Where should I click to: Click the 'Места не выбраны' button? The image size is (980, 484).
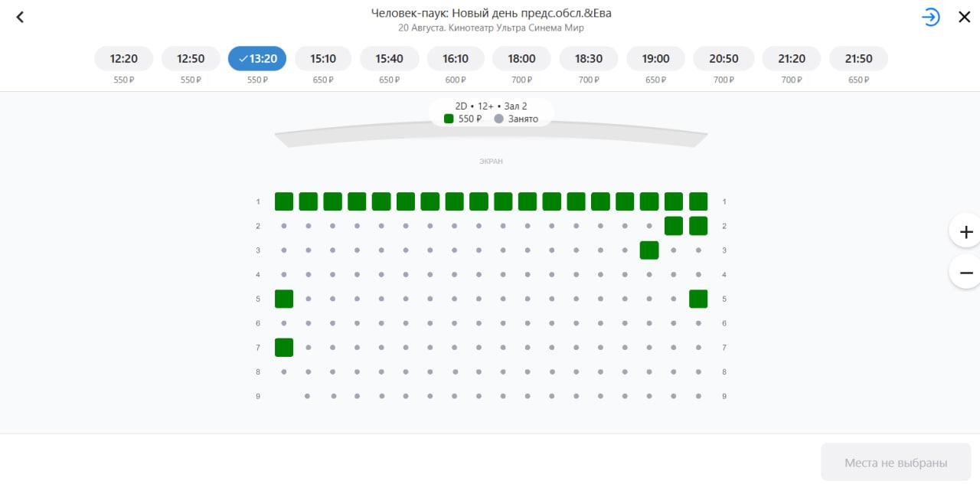[x=896, y=463]
